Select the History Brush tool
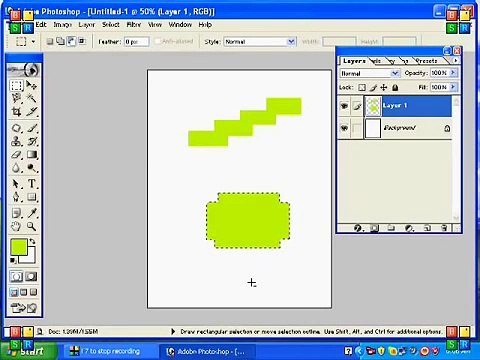 click(x=32, y=141)
